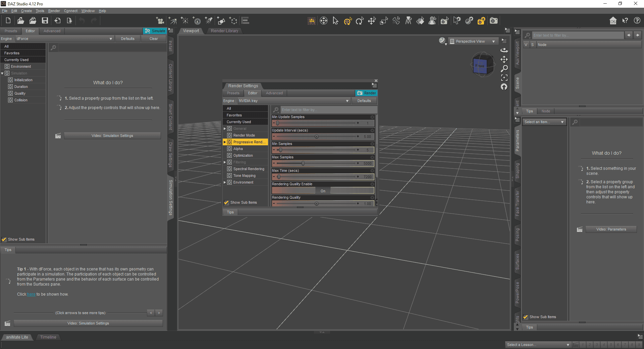Click the Max Samples slider handle
This screenshot has width=644, height=349.
pos(303,163)
